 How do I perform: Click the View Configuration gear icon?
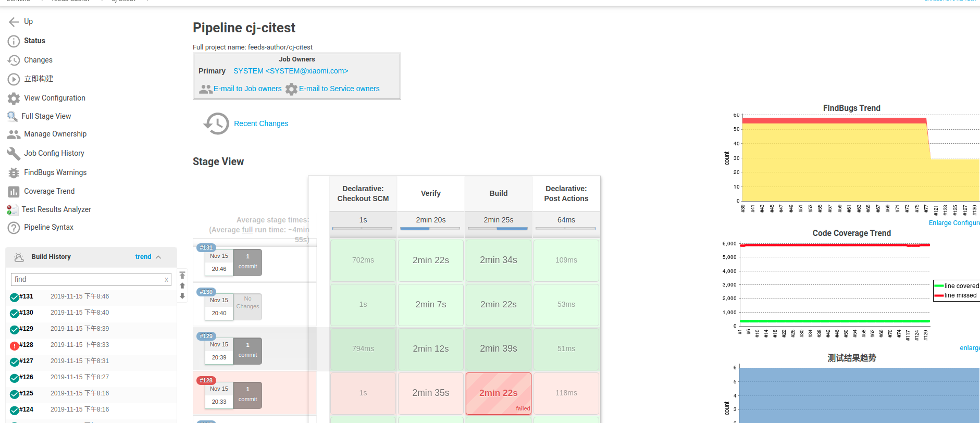[14, 98]
